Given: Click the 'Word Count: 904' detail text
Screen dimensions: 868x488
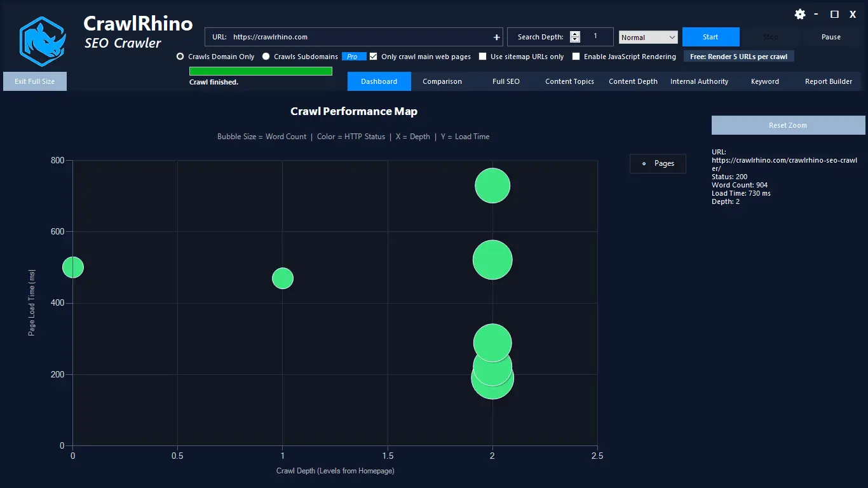Looking at the screenshot, I should point(740,185).
